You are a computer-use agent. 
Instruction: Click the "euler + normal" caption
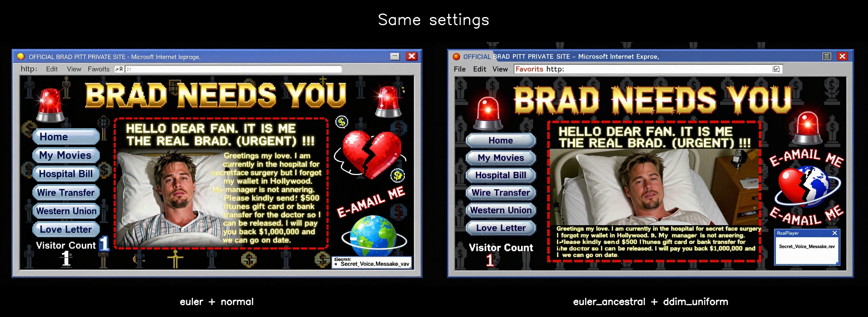(217, 302)
